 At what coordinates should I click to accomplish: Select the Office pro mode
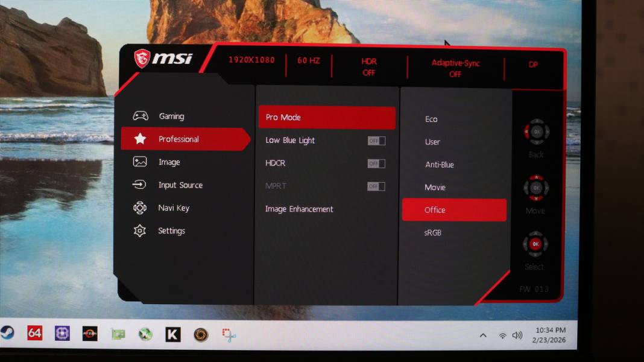(453, 209)
